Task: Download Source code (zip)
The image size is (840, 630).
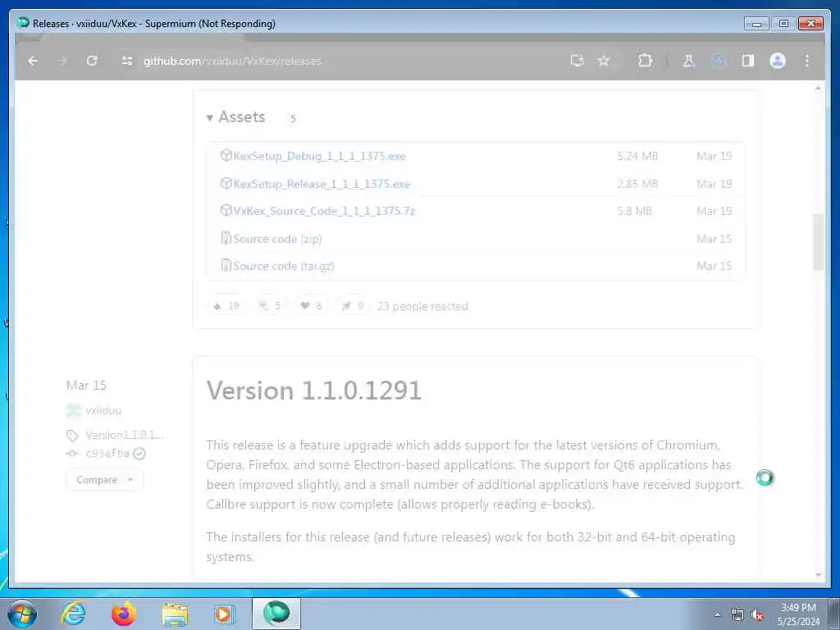Action: tap(277, 239)
